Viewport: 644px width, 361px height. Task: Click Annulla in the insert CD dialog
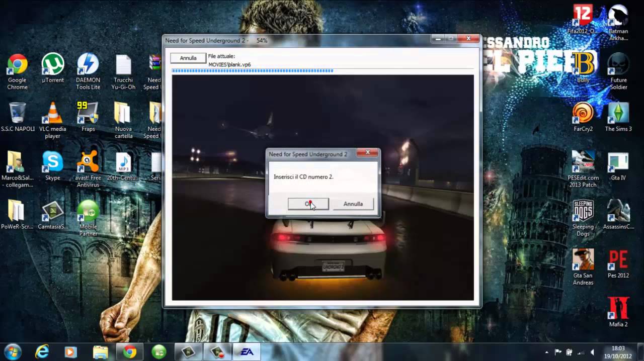[x=353, y=204]
